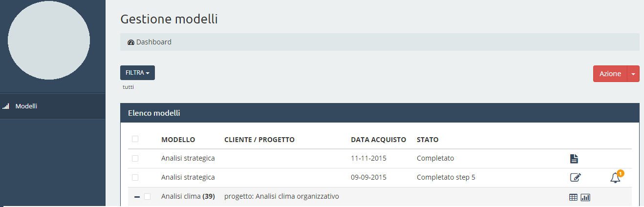Expand the red Azione caret dropdown
Screen dimensions: 644x207
(633, 74)
